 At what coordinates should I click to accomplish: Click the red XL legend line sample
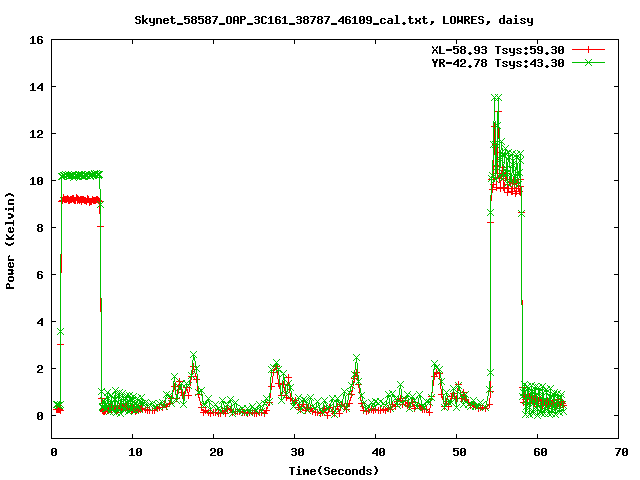click(x=588, y=50)
